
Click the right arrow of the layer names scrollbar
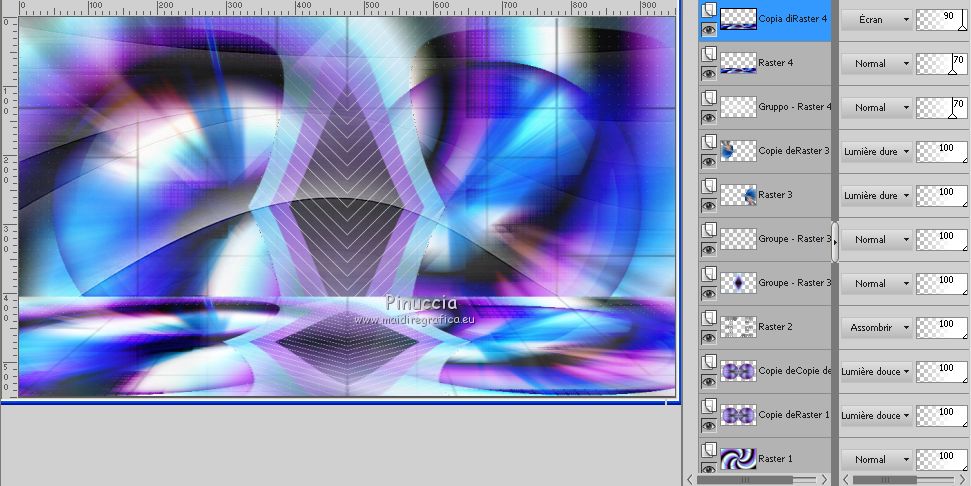[824, 479]
